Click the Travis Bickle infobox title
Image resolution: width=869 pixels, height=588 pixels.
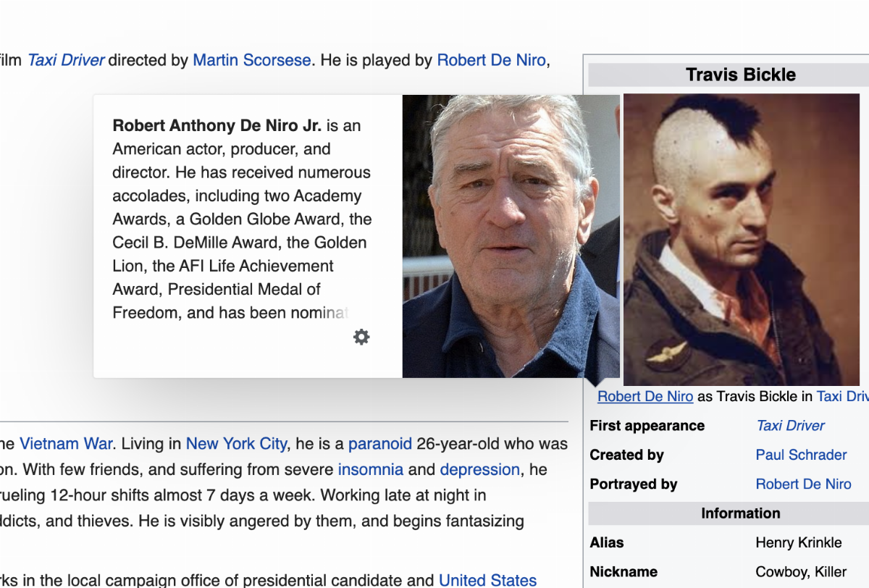pyautogui.click(x=740, y=75)
